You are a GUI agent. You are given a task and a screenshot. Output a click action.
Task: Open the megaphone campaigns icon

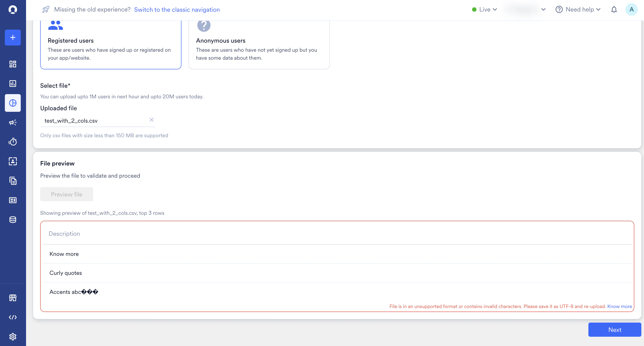tap(13, 122)
